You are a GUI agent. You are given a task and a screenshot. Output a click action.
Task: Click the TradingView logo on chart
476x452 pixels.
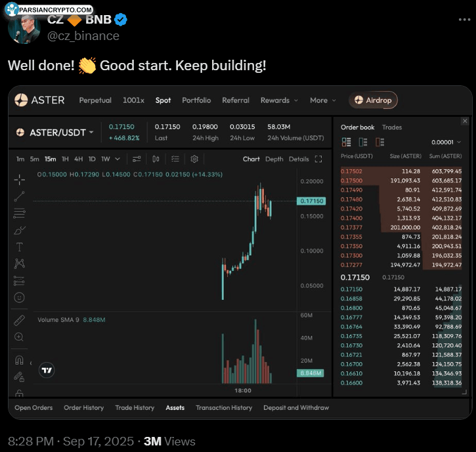pos(47,370)
